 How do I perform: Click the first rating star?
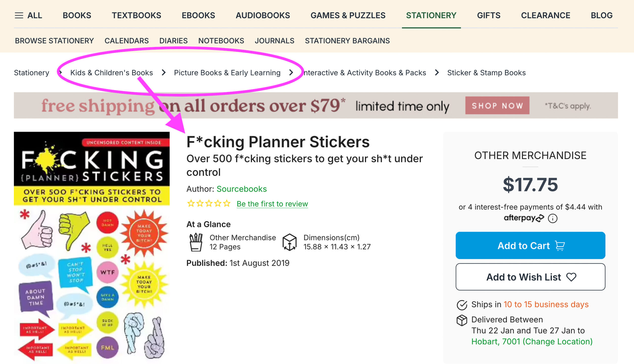pyautogui.click(x=191, y=204)
